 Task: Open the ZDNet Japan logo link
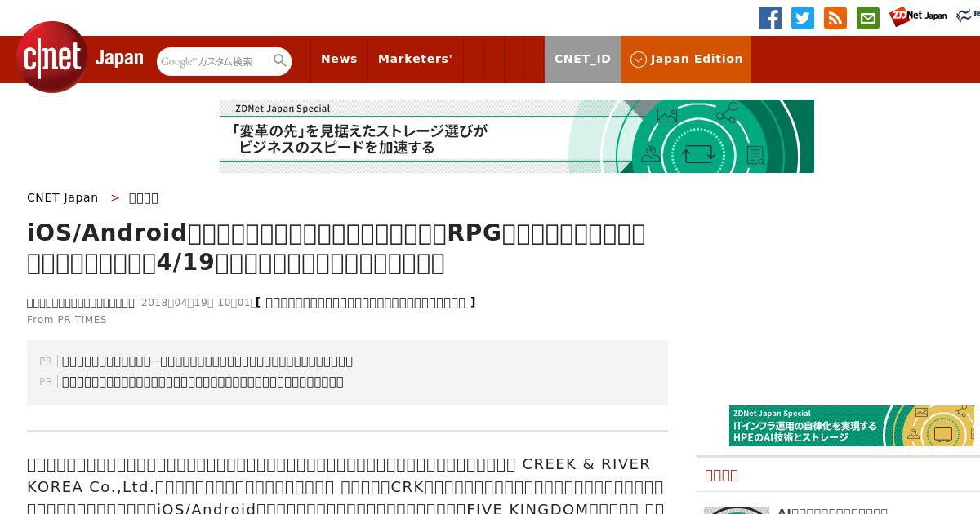coord(918,16)
